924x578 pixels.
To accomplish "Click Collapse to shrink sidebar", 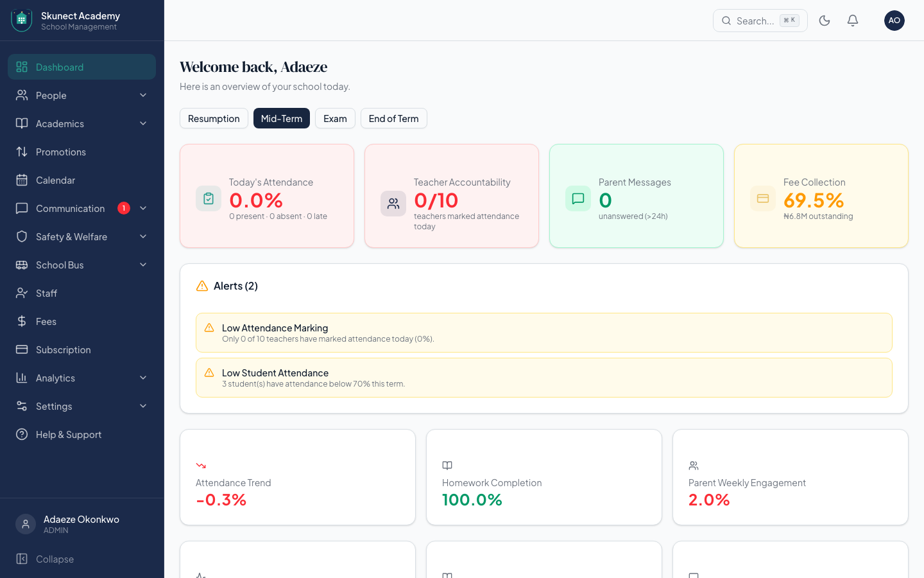I will coord(81,559).
